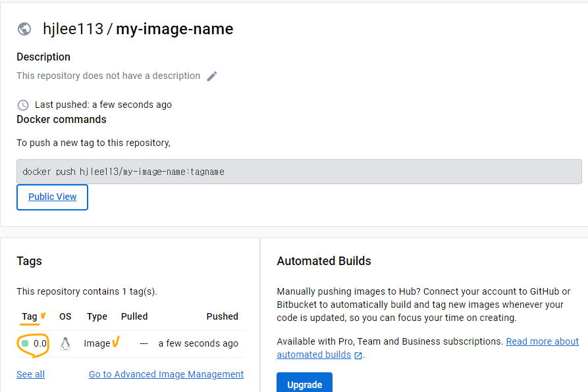588x392 pixels.
Task: Click 'This repository contains 1 tag(s).' text
Action: click(x=87, y=291)
